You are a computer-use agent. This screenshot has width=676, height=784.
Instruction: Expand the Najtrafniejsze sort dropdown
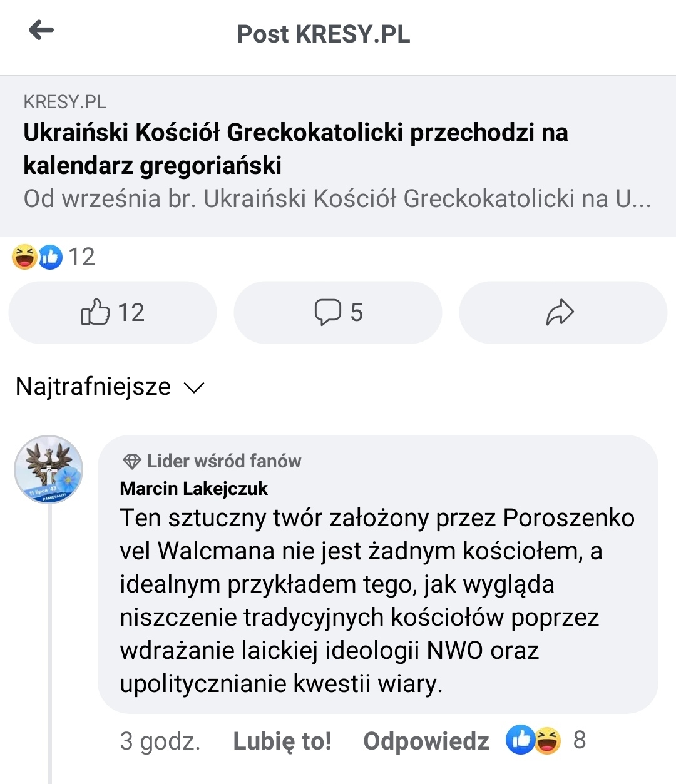click(x=93, y=387)
